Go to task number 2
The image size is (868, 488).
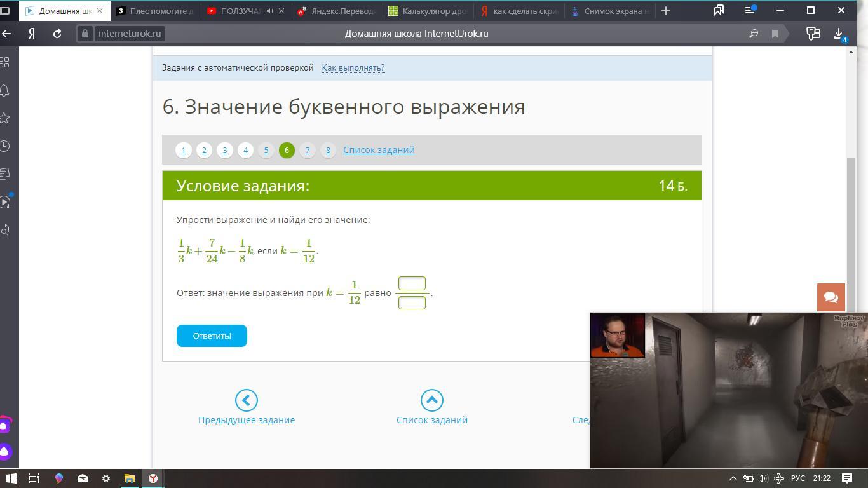click(x=204, y=150)
